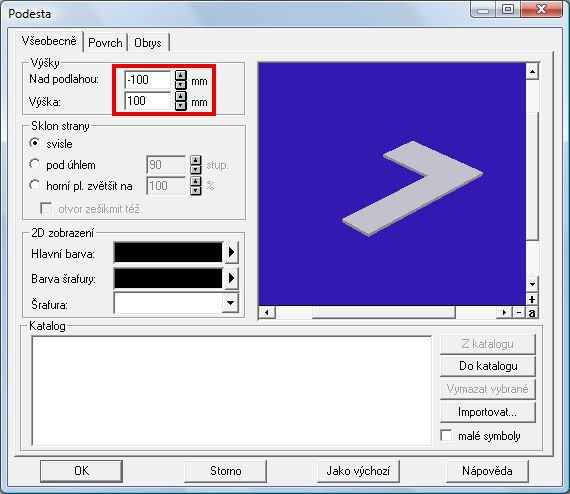Open the Obrys tab
The image size is (570, 494).
click(148, 43)
